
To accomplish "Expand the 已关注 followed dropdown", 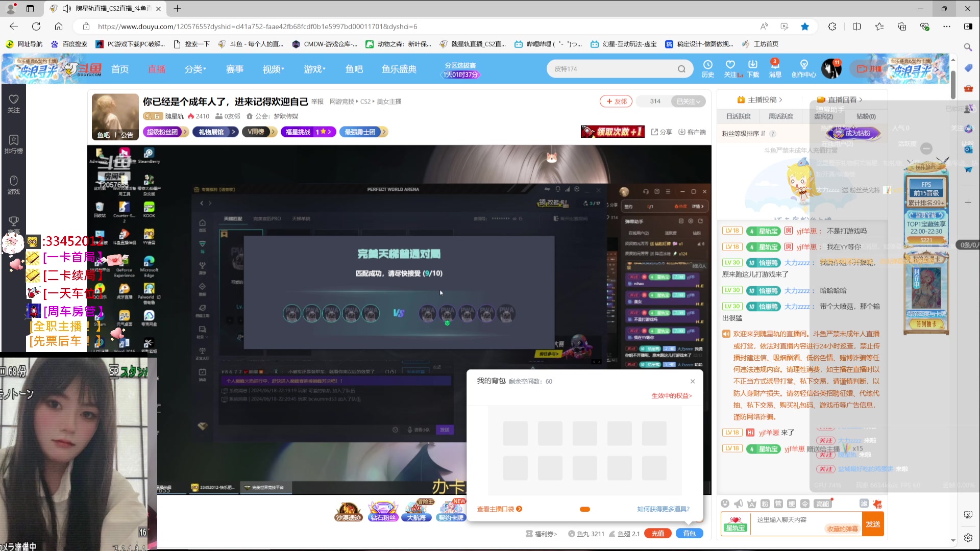I will [x=689, y=102].
